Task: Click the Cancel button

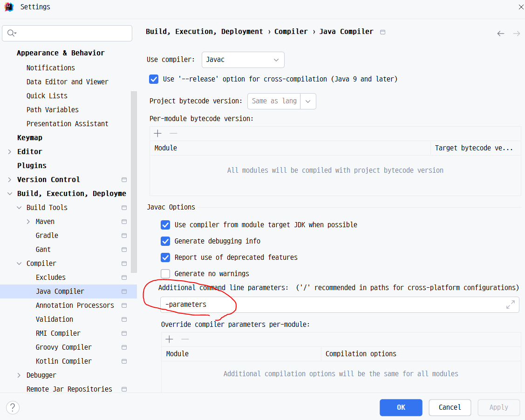Action: pyautogui.click(x=450, y=407)
